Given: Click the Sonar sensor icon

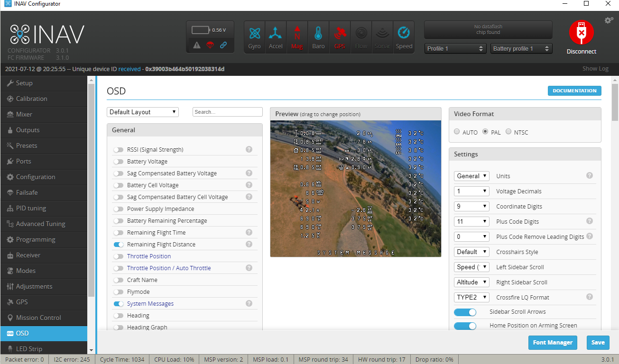Looking at the screenshot, I should (382, 36).
